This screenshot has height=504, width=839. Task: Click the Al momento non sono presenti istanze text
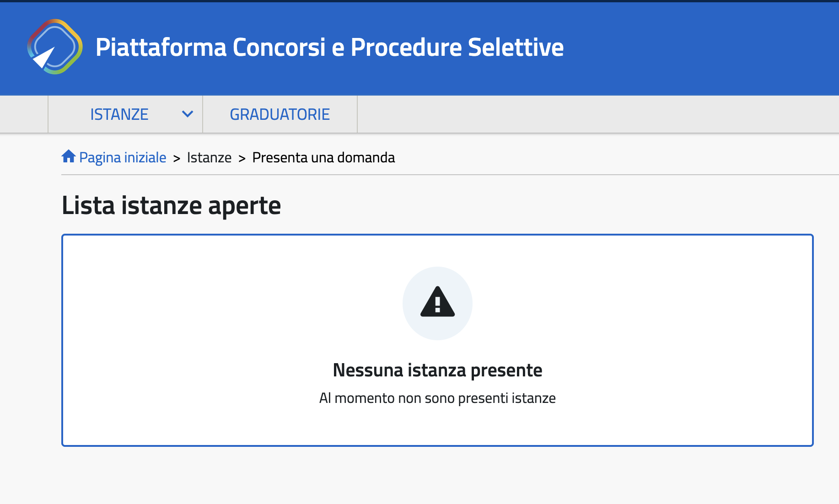(437, 398)
